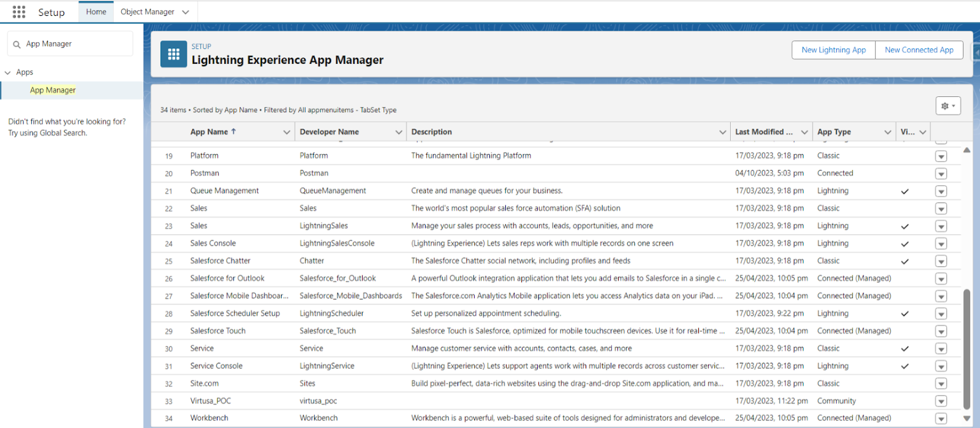Open Object Manager tab dropdown chevron
The height and width of the screenshot is (428, 980).
coord(186,12)
